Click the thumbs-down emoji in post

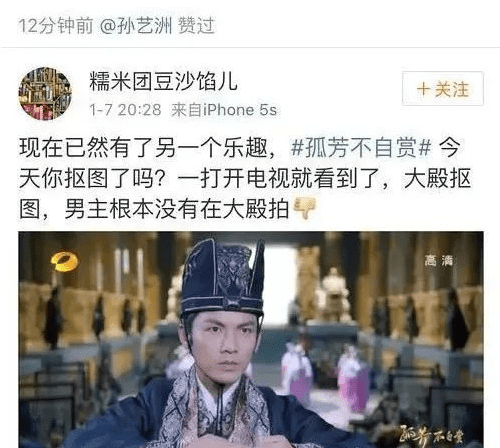point(304,208)
